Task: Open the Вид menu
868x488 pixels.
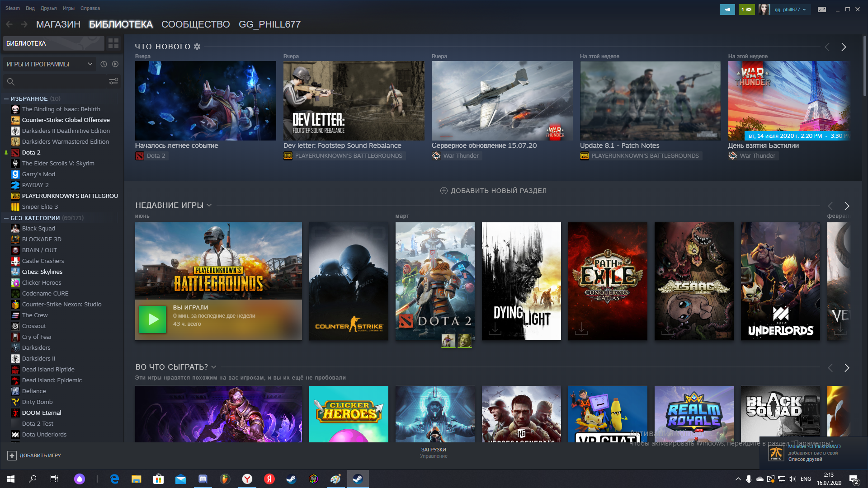Action: click(x=30, y=8)
